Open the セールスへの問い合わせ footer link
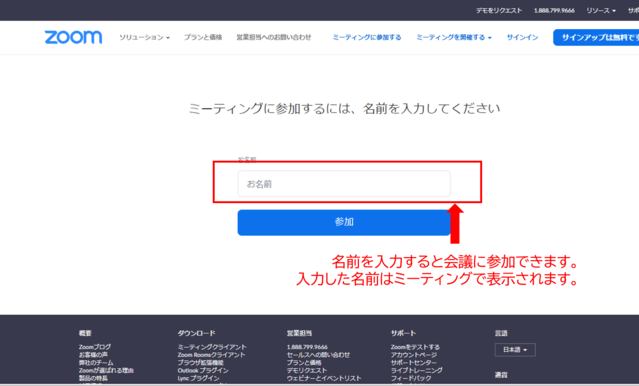639x386 pixels. (x=318, y=355)
